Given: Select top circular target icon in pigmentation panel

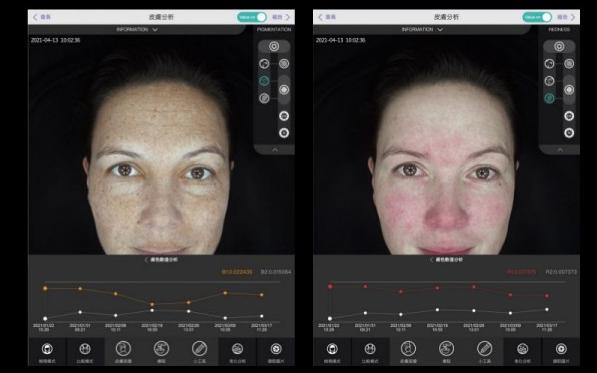Looking at the screenshot, I should (274, 46).
